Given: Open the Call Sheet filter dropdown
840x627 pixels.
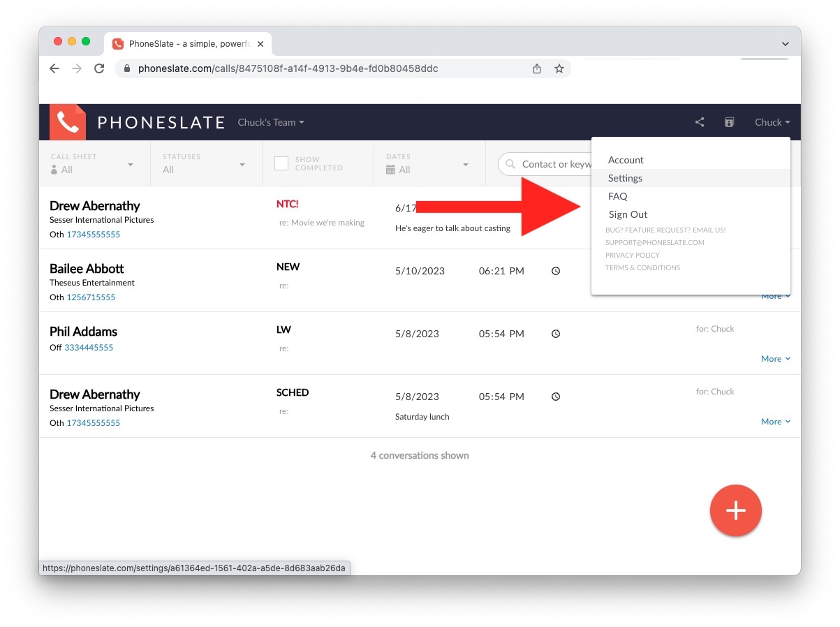Looking at the screenshot, I should pos(94,163).
